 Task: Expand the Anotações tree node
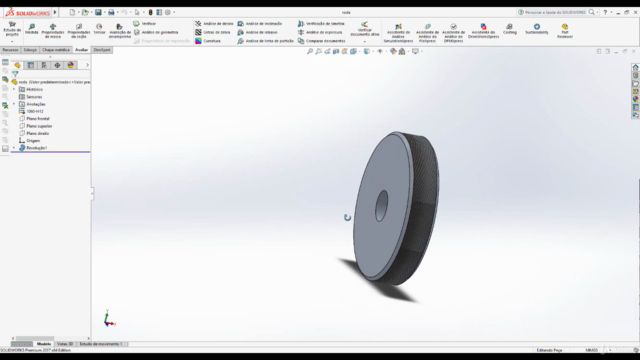[14, 104]
